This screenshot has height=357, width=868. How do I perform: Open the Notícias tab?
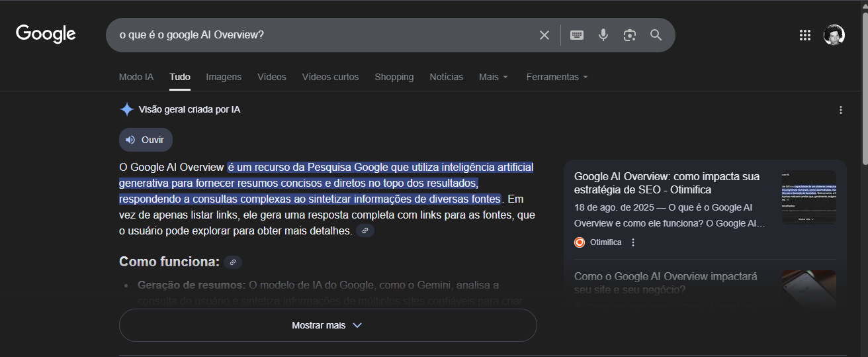[x=447, y=77]
